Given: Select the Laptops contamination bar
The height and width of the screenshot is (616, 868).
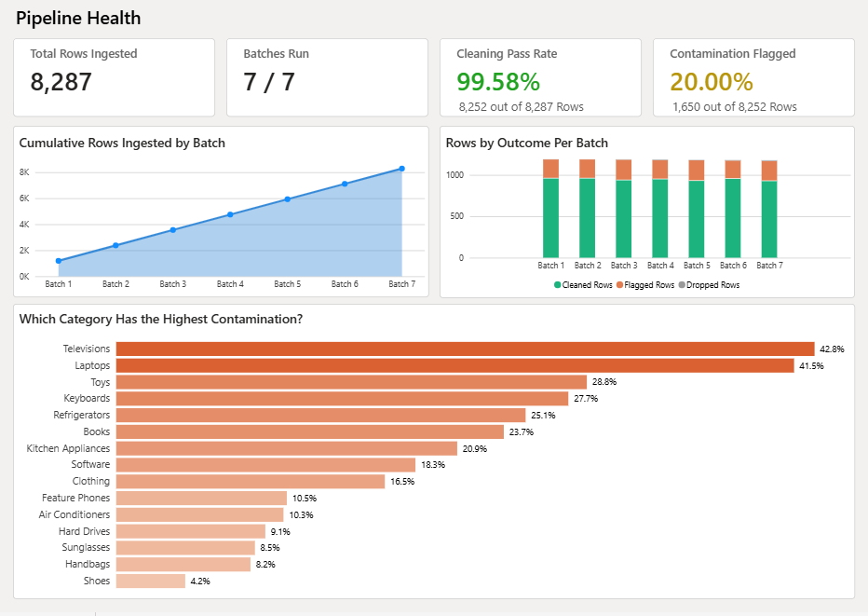Looking at the screenshot, I should click(455, 365).
